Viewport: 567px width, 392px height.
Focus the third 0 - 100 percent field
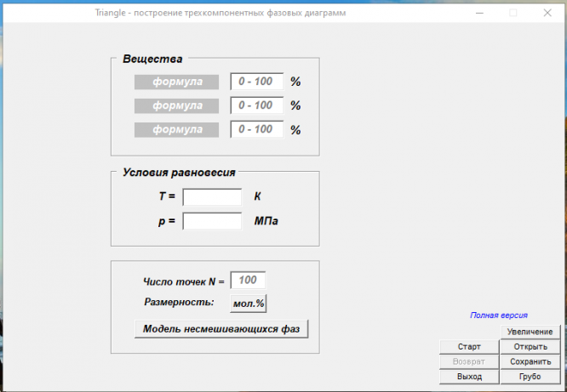[x=257, y=129]
